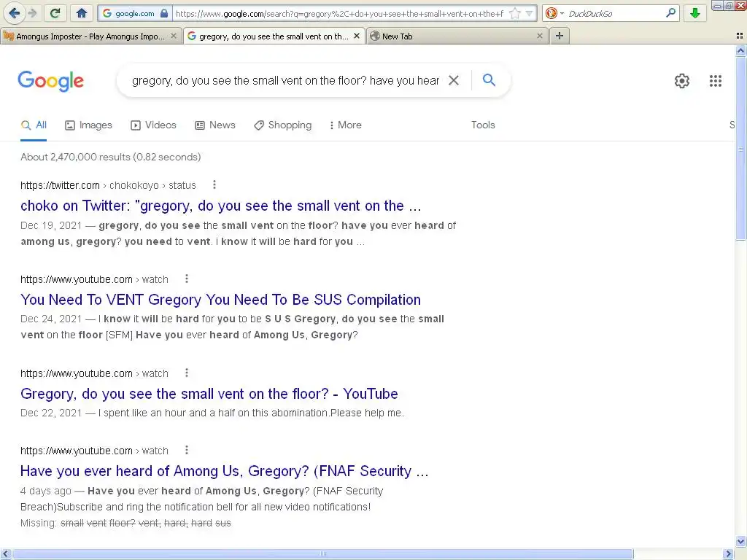This screenshot has height=560, width=747.
Task: Switch to News results
Action: 215,125
